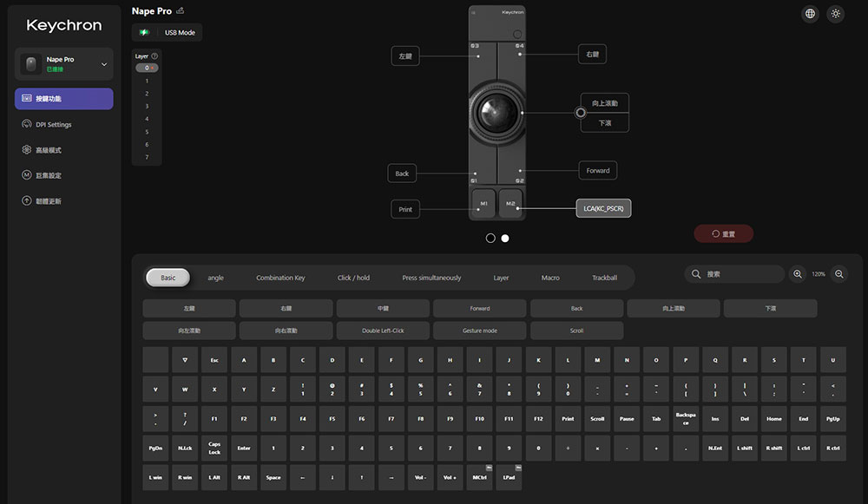Select the 向上滾動 scroll up assignment on diagram
Screen dimensions: 868x504
click(604, 103)
